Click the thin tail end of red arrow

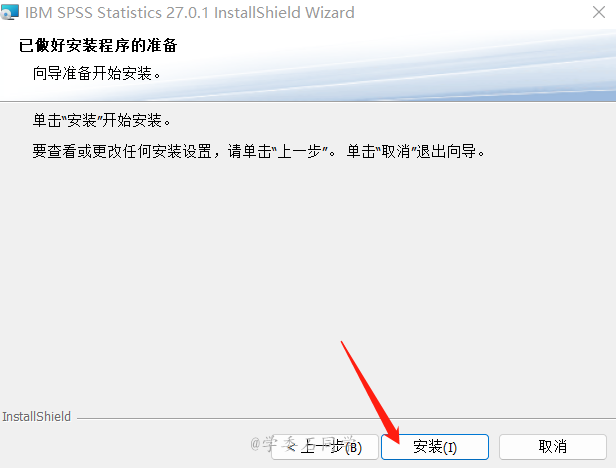(x=342, y=342)
